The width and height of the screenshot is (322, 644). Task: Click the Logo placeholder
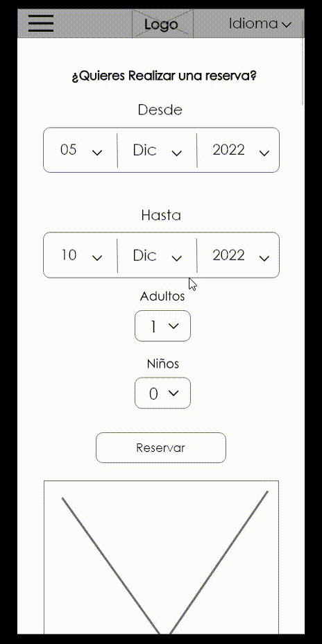point(162,24)
